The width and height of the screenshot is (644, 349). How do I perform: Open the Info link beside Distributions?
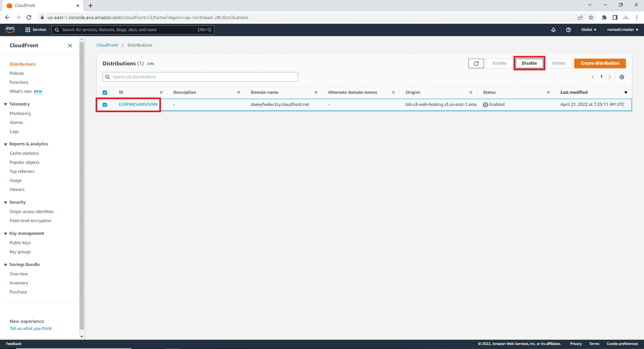pos(150,64)
